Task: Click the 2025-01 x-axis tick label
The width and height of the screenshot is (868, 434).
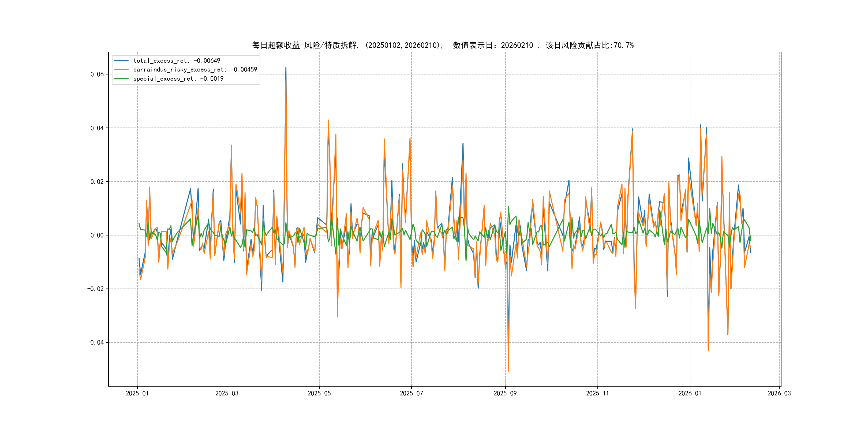Action: 137,393
